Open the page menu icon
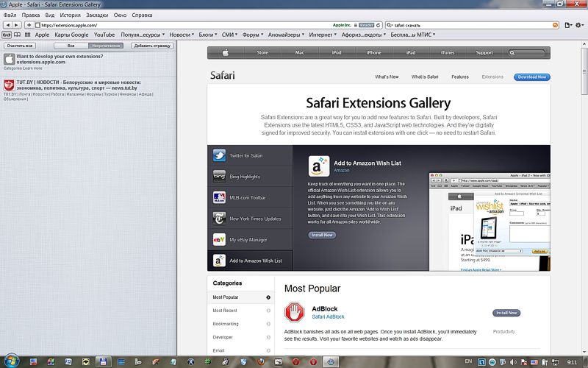 [568, 25]
